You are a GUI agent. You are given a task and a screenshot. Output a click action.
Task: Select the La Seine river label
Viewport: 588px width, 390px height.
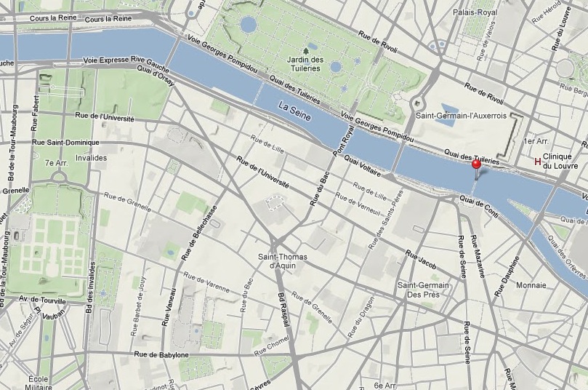click(295, 111)
